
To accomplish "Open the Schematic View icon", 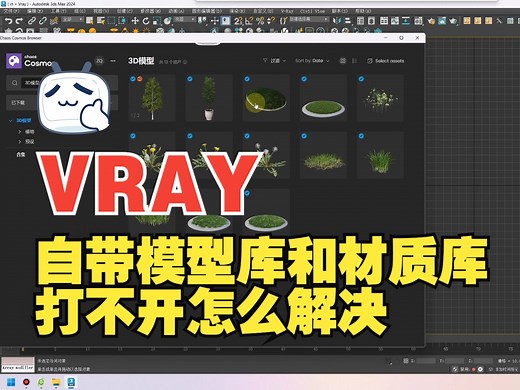I will pyautogui.click(x=406, y=21).
